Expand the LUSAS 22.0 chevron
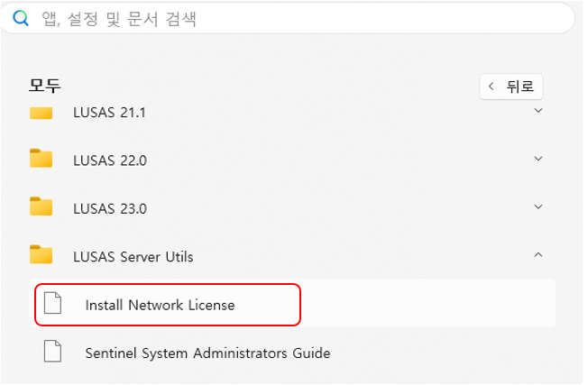This screenshot has width=588, height=385. pyautogui.click(x=538, y=159)
